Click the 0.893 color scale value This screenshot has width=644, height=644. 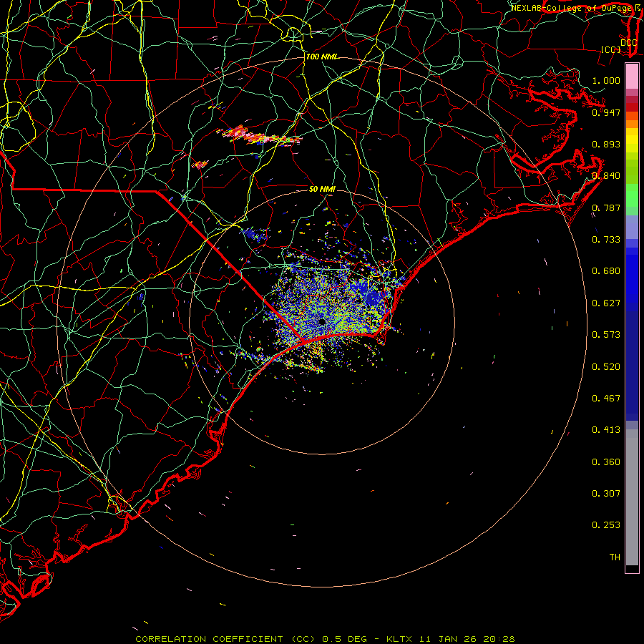[606, 144]
